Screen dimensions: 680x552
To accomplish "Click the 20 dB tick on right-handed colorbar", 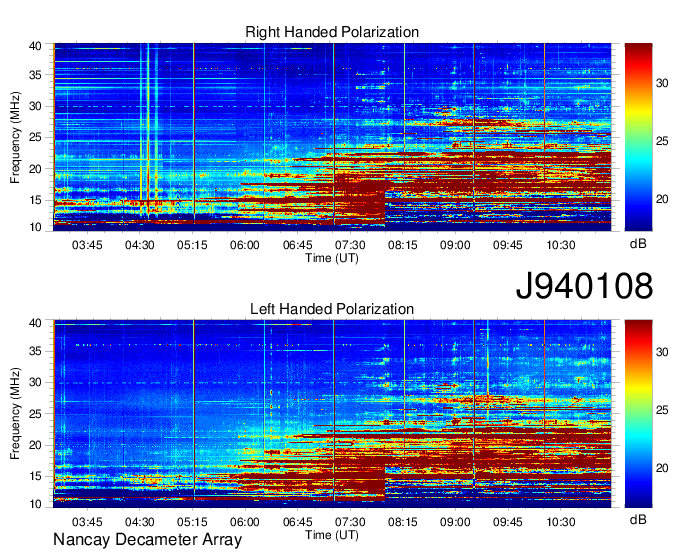I will click(x=662, y=199).
